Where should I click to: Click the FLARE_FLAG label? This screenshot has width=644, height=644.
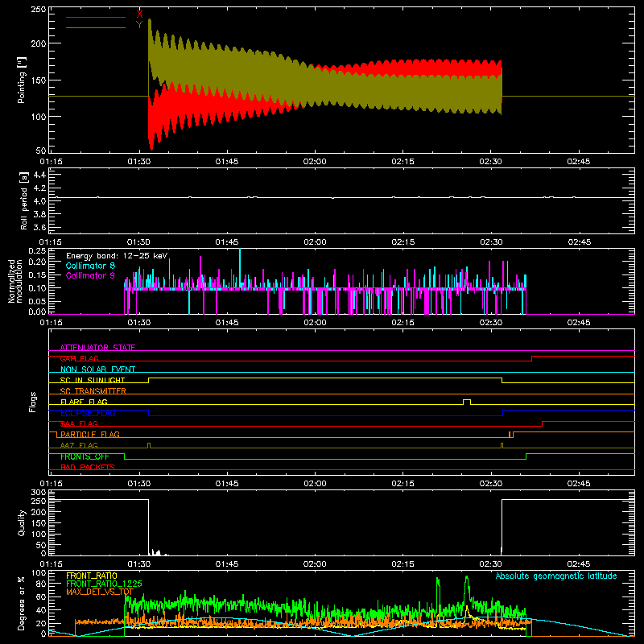tap(84, 402)
